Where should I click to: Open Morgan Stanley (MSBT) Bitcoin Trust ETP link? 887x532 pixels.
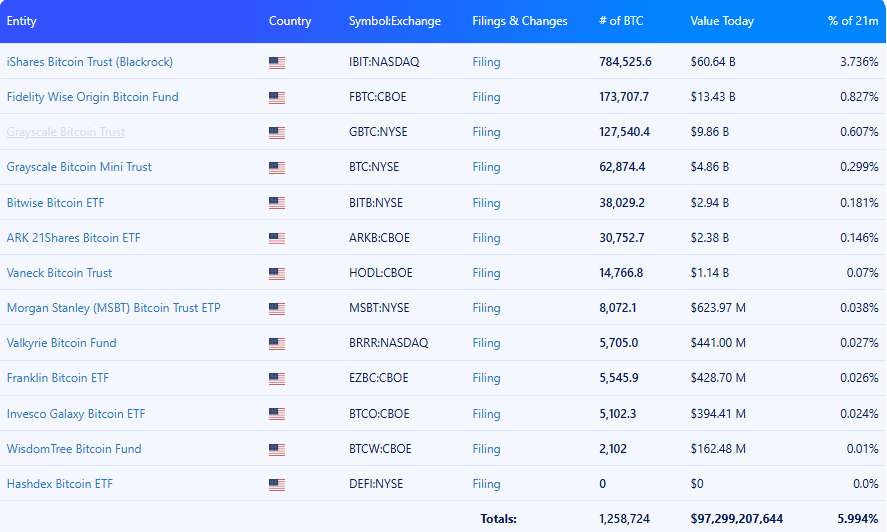[114, 308]
